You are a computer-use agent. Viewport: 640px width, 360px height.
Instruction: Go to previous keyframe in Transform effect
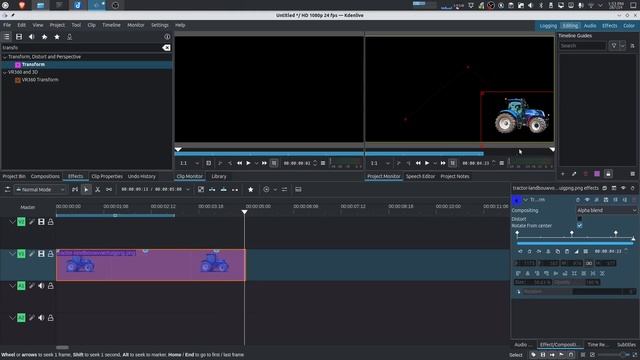[x=520, y=251]
